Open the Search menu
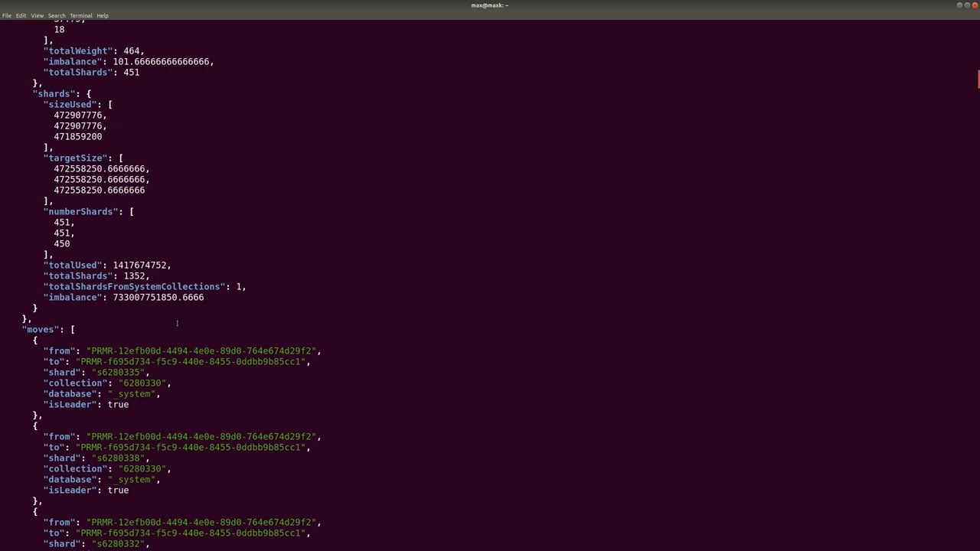Image resolution: width=980 pixels, height=551 pixels. tap(57, 15)
